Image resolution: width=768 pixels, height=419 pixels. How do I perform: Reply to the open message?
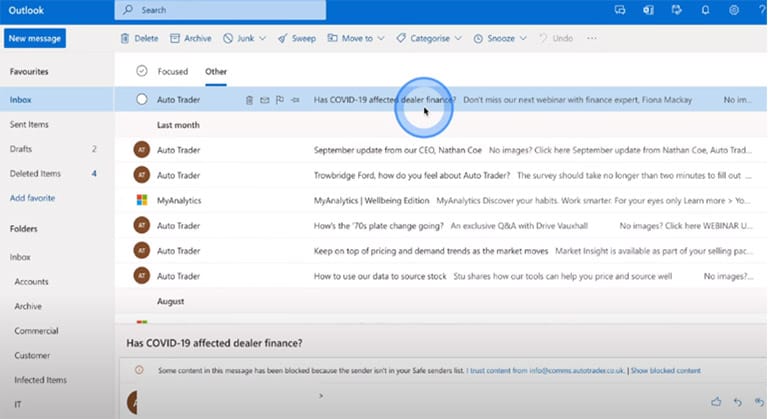738,402
